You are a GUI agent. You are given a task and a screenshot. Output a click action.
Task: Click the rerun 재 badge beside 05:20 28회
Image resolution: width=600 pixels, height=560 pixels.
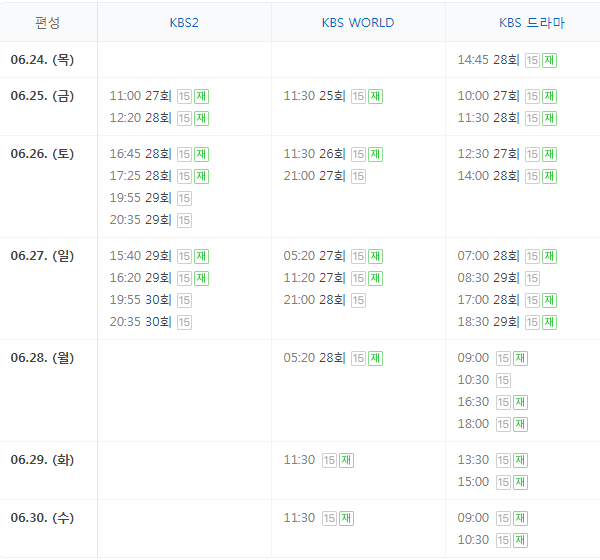pyautogui.click(x=375, y=358)
